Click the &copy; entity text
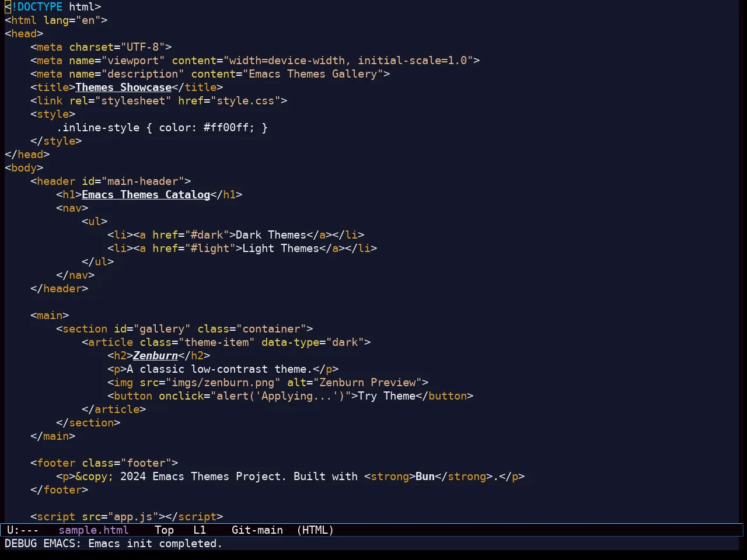 [95, 477]
